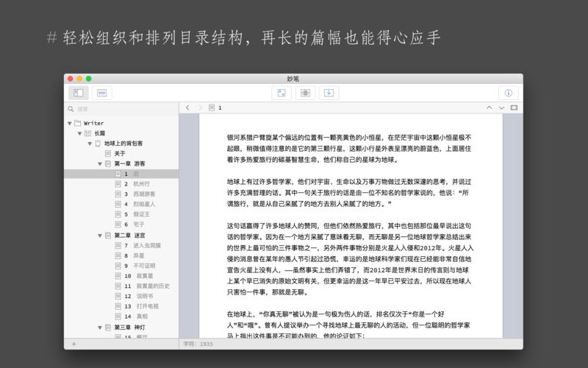Screen dimensions: 588x368
Task: Click sheet icon of document 2
Action: [118, 184]
